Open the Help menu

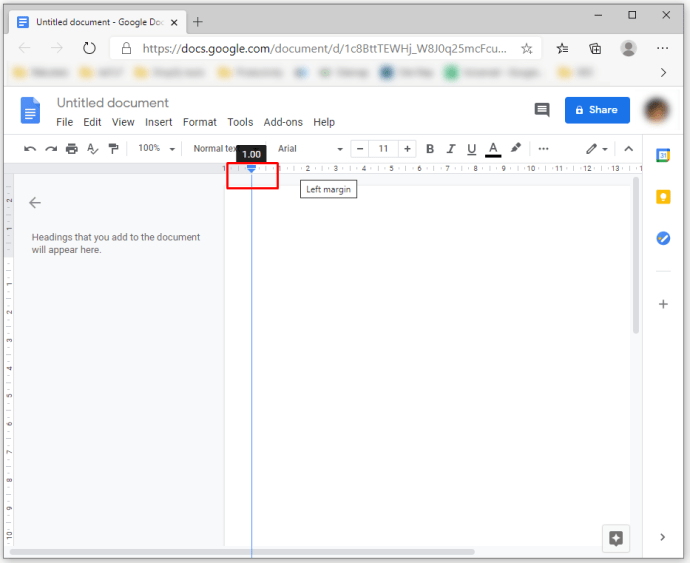click(x=324, y=122)
